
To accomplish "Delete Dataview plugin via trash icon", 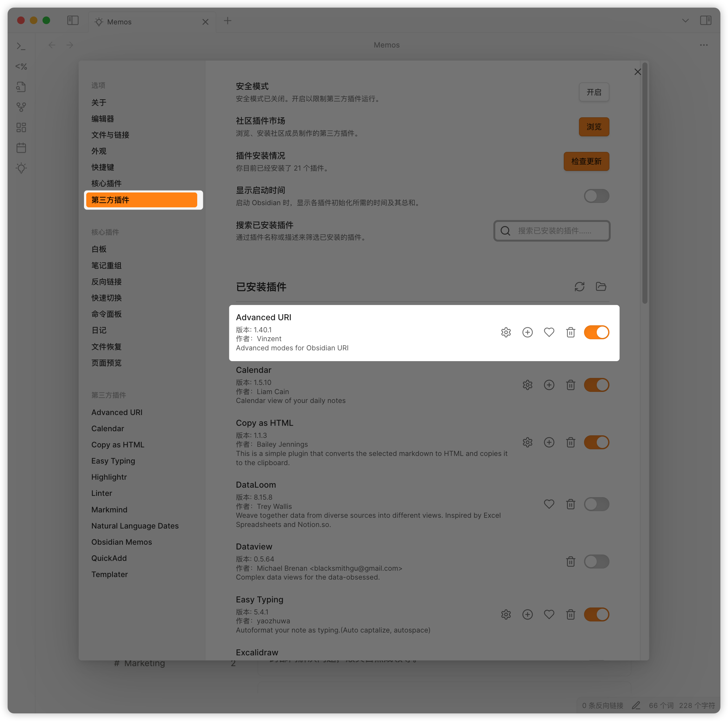I will pos(570,561).
